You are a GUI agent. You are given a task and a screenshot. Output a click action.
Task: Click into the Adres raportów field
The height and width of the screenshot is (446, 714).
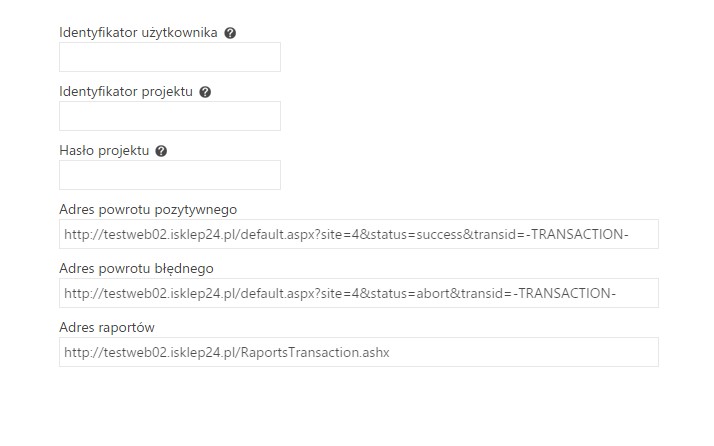(x=359, y=352)
